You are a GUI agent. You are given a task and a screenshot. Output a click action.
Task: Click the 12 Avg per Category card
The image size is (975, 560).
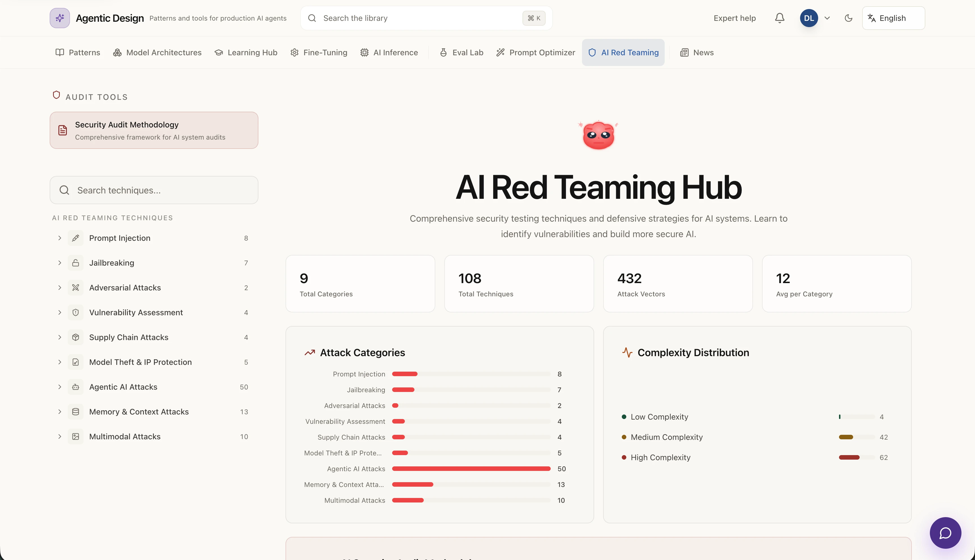837,284
